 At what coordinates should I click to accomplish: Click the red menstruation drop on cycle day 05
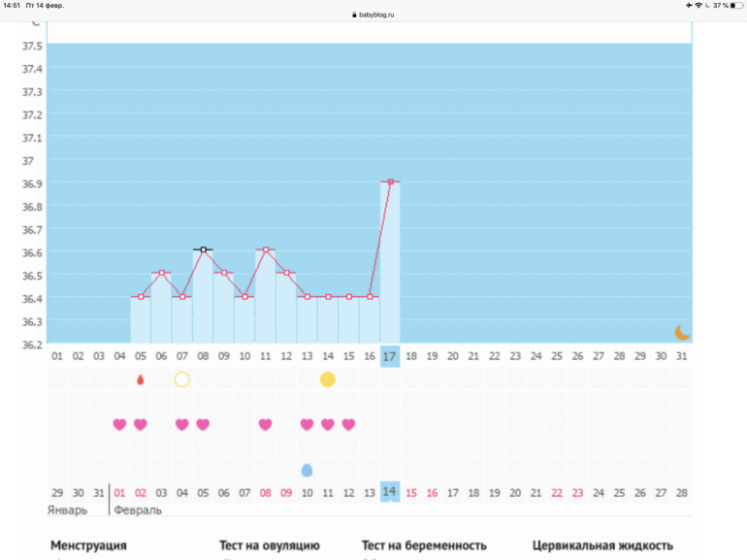pyautogui.click(x=141, y=379)
